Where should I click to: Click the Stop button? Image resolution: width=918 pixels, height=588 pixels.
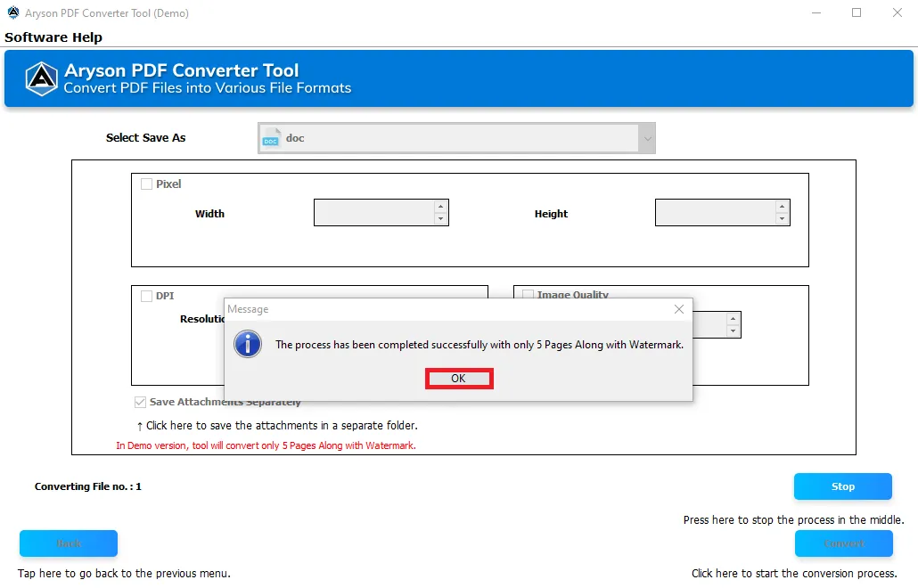pyautogui.click(x=843, y=486)
